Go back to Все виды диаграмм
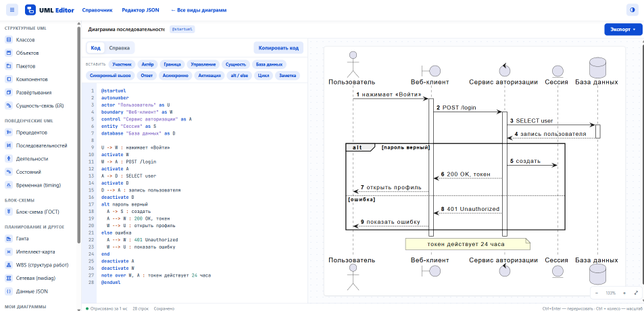 pyautogui.click(x=199, y=10)
